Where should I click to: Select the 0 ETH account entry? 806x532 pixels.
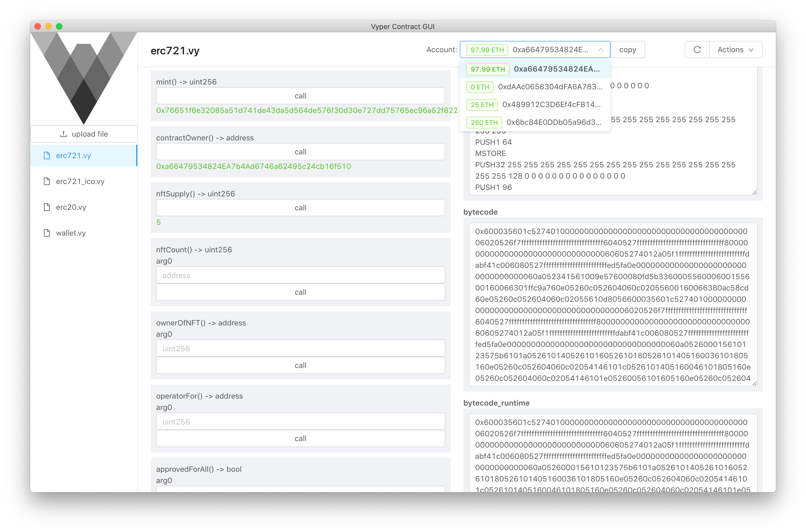coord(534,87)
